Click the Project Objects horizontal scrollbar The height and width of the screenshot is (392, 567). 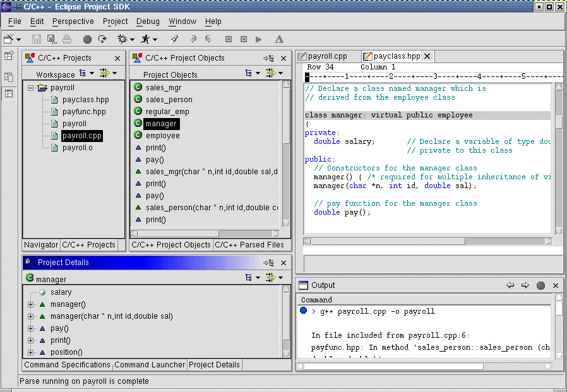[x=205, y=234]
